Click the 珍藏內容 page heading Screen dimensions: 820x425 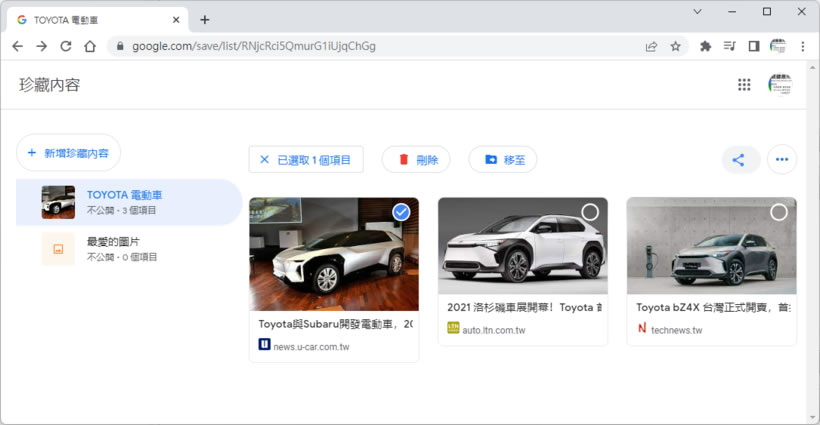[50, 85]
